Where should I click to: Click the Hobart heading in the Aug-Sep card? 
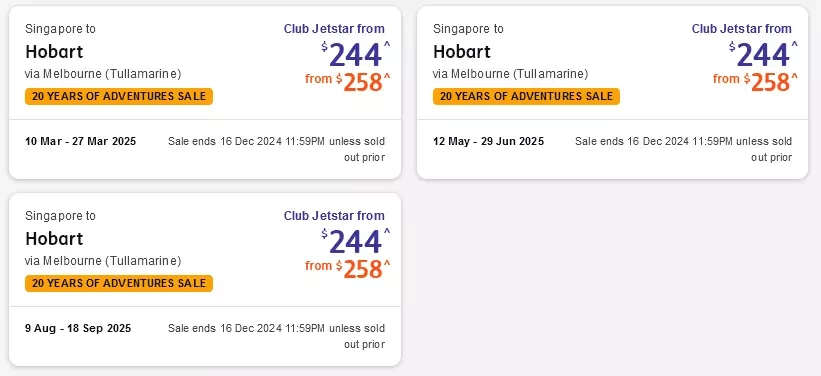[54, 238]
